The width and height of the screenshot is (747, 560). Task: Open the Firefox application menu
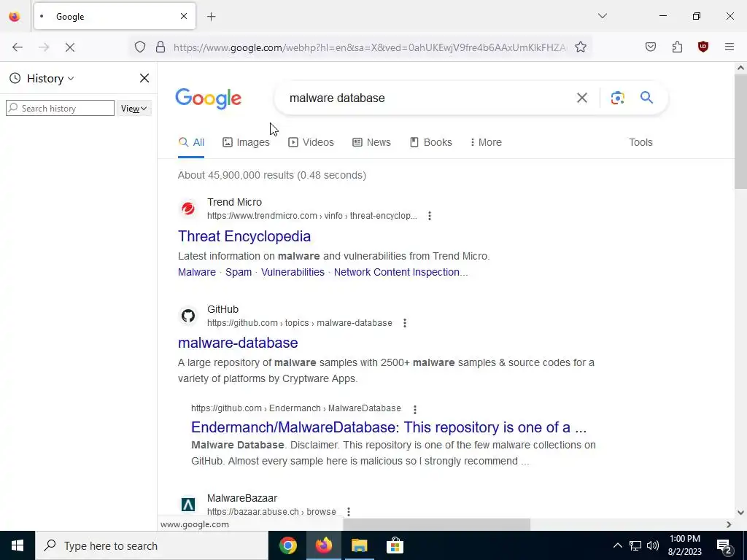coord(729,47)
